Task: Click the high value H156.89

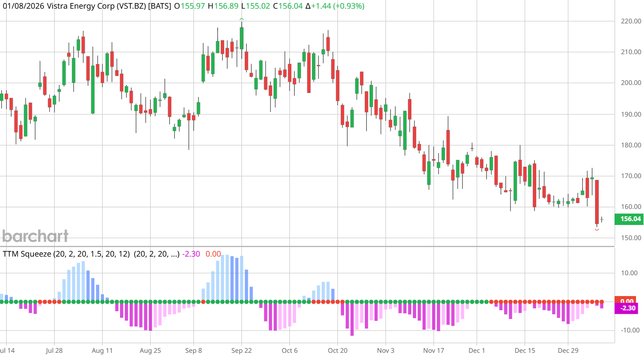Action: coord(223,6)
